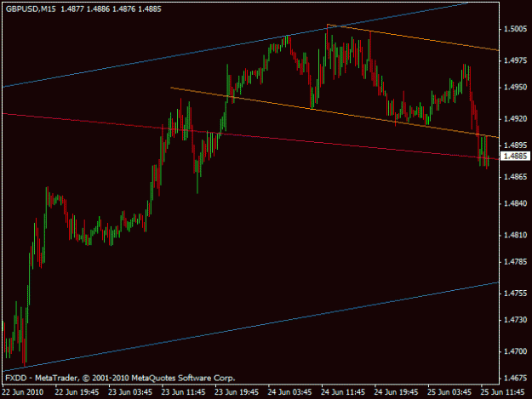Click price axis label 1.4785
Image resolution: width=532 pixels, height=399 pixels.
click(x=515, y=262)
